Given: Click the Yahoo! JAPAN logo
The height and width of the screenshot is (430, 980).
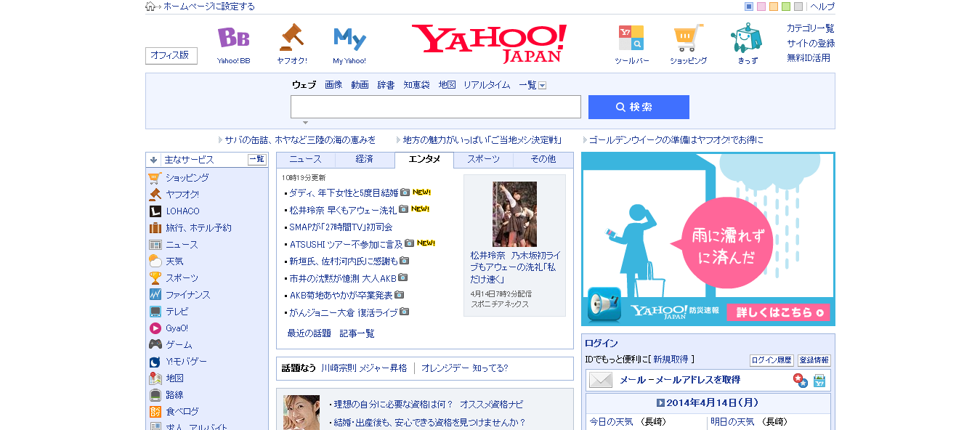Looking at the screenshot, I should point(489,43).
